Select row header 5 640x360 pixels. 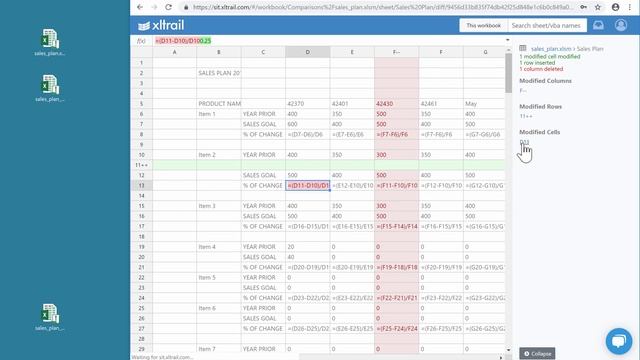[x=141, y=104]
